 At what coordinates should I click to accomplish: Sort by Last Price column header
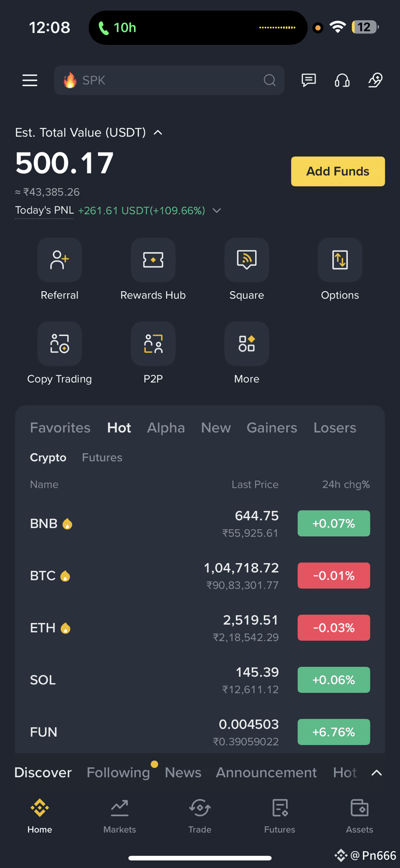pos(255,485)
